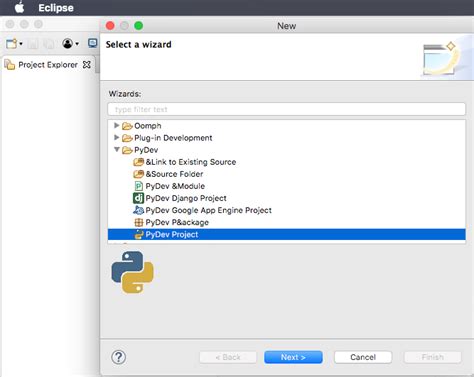Viewport: 474px width, 377px height.
Task: Click the Project Explorer tab icon
Action: click(10, 65)
